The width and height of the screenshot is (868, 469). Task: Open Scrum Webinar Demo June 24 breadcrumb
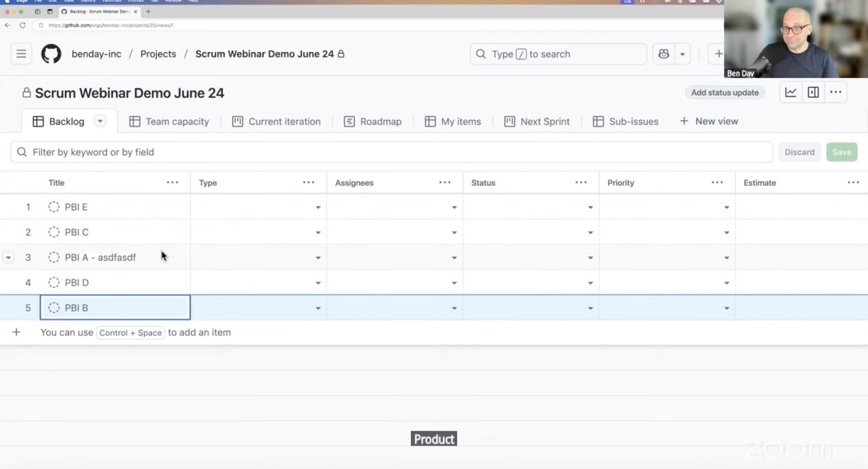point(265,54)
